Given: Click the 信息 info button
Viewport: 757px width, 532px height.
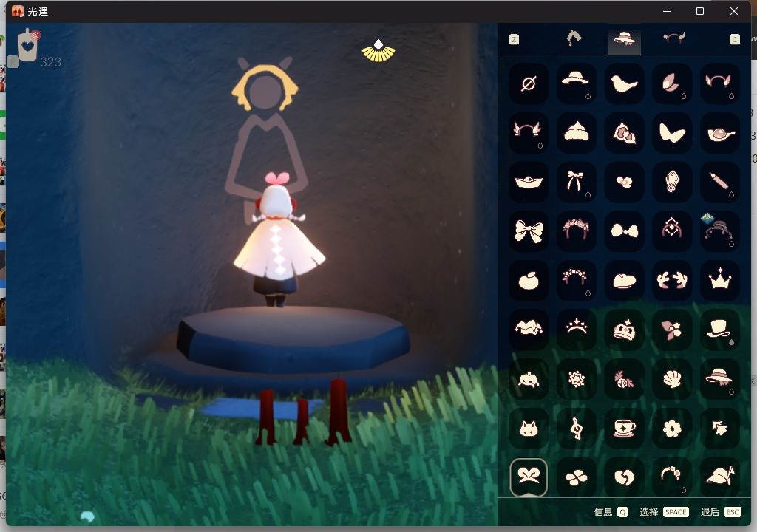Looking at the screenshot, I should pos(611,512).
